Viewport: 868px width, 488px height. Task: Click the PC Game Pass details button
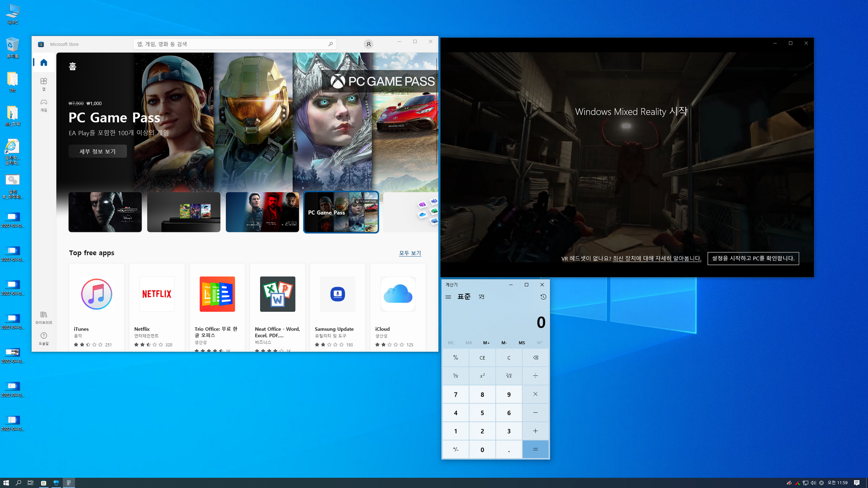[98, 151]
